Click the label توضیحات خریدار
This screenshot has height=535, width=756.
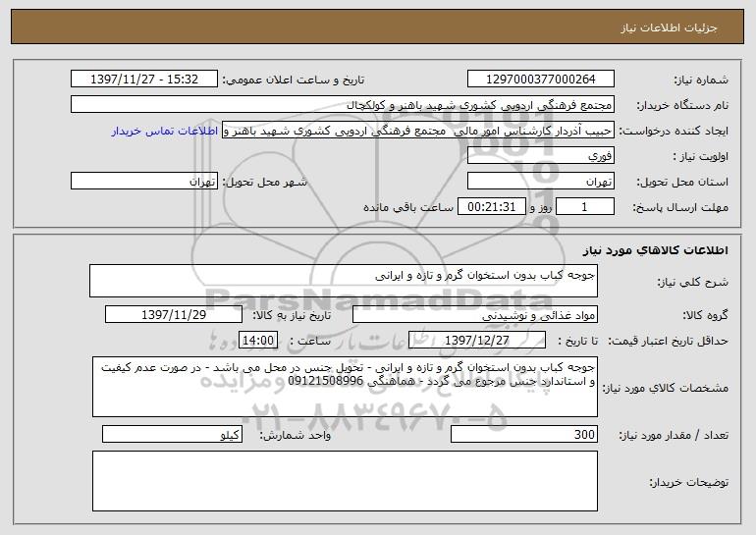coord(689,482)
